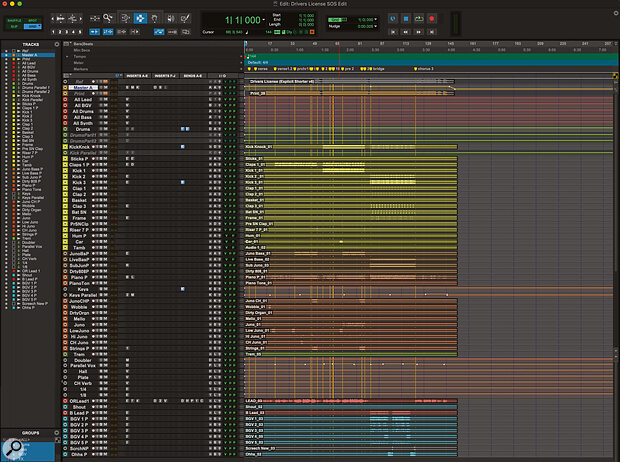Viewport: 620px width, 462px height.
Task: Toggle Grid edit mode button
Action: click(x=33, y=27)
